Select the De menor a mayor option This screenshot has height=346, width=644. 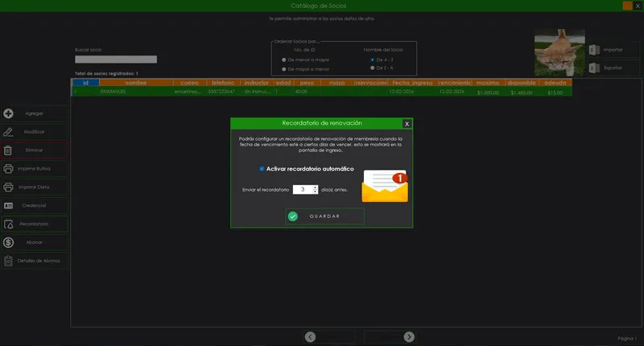(284, 60)
